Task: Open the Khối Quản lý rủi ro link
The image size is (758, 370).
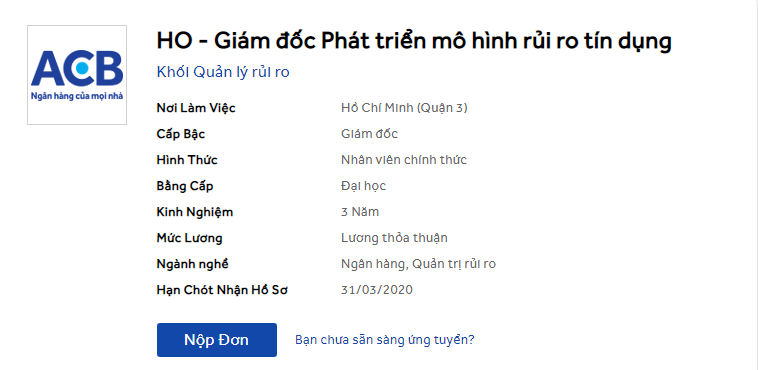Action: coord(223,73)
